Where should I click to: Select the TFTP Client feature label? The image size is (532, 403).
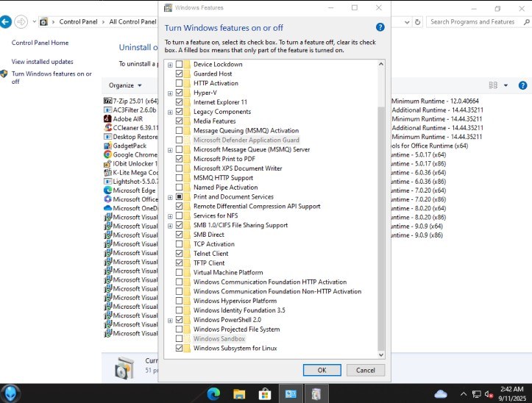pos(209,263)
